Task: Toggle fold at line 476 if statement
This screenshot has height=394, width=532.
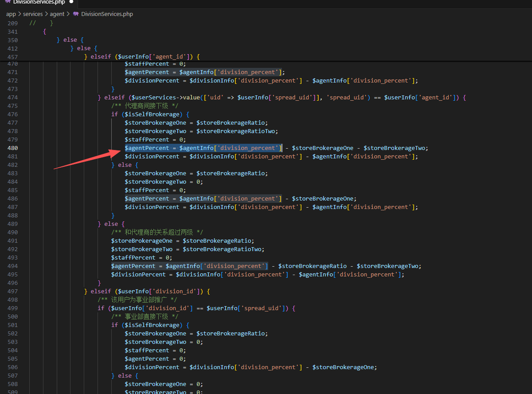Action: [x=25, y=114]
